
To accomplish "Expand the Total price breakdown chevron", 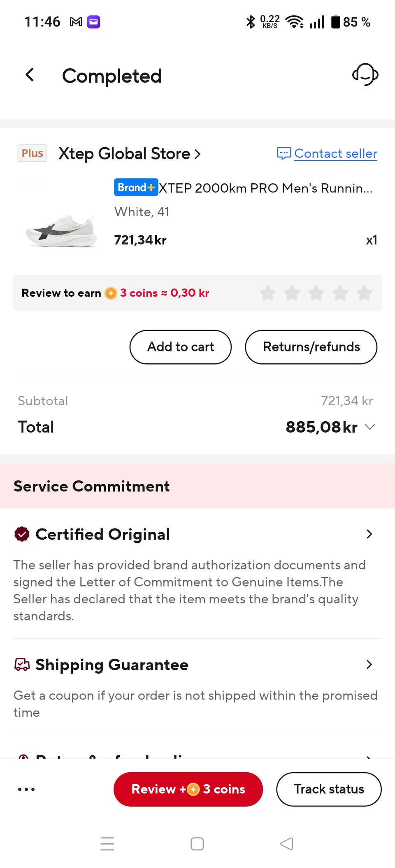I will (x=370, y=427).
